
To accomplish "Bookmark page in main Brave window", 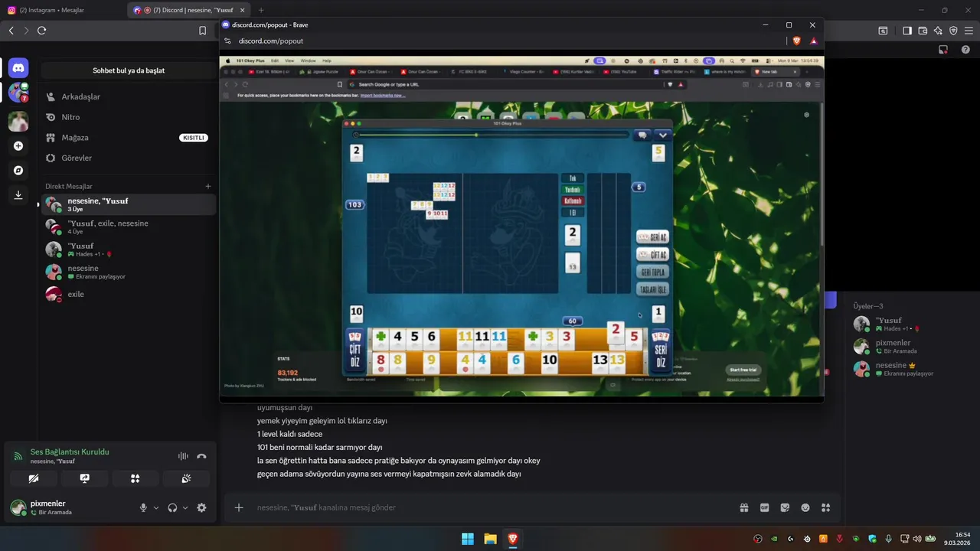I will pyautogui.click(x=202, y=31).
